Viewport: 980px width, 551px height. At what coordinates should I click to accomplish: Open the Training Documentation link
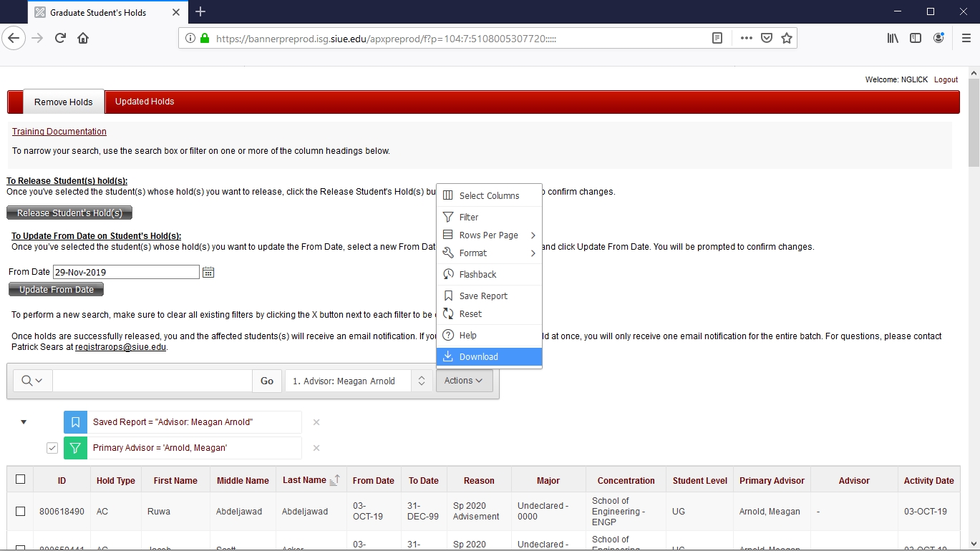(x=59, y=132)
